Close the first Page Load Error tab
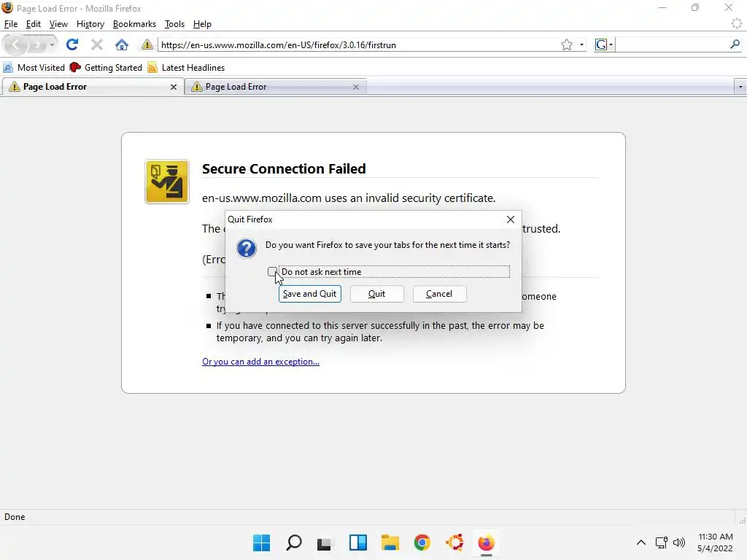The width and height of the screenshot is (747, 560). pos(174,87)
